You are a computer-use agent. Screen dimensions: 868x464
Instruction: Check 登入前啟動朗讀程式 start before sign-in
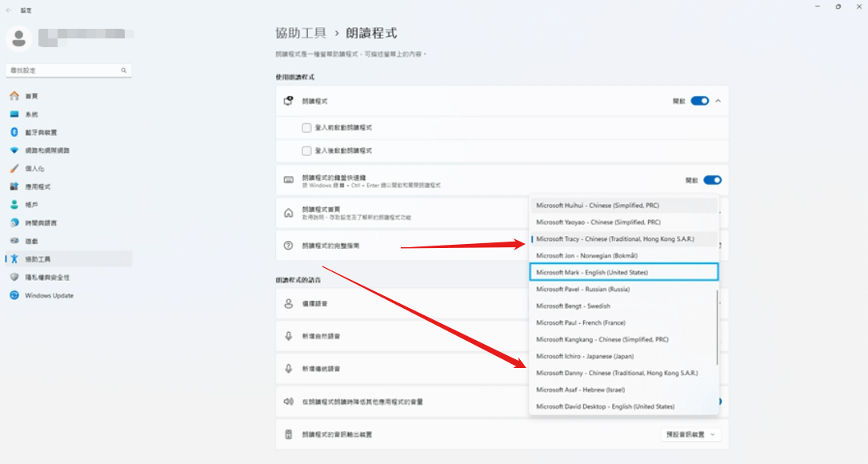306,127
